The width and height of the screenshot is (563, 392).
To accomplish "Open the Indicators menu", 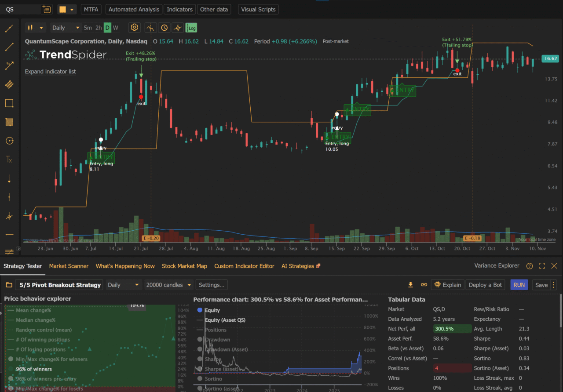I will click(x=179, y=9).
